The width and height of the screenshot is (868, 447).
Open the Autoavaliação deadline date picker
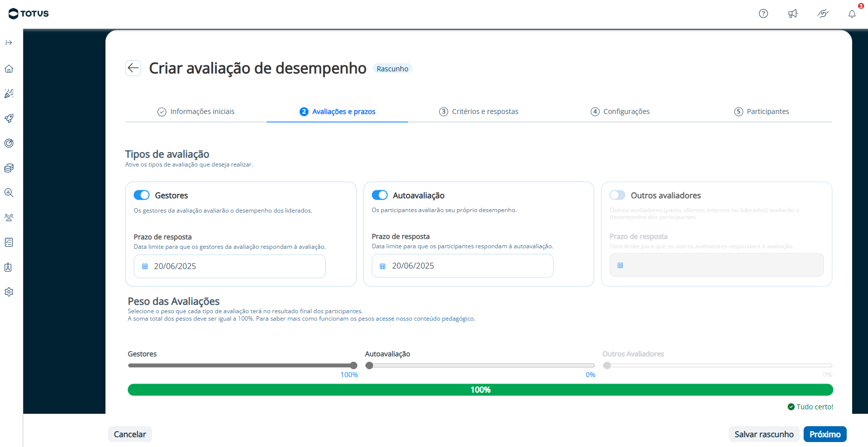[462, 266]
